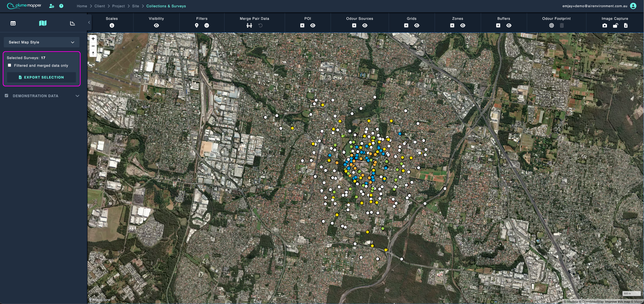Click the Odour Footprint target icon
The width and height of the screenshot is (644, 304).
coord(551,26)
